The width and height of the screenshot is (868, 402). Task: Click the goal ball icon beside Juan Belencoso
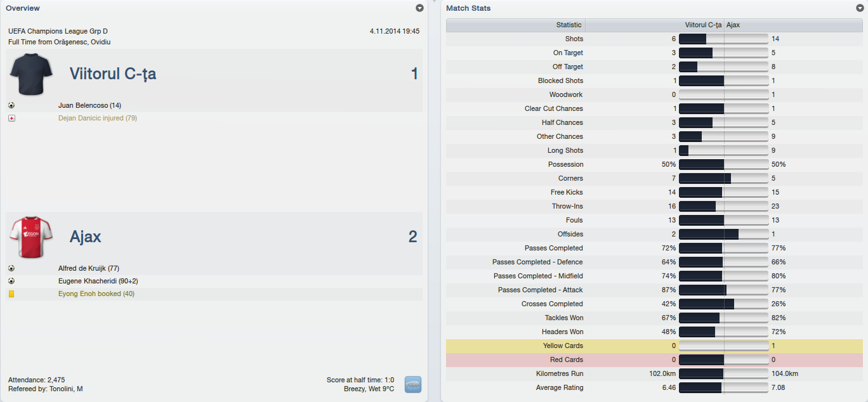(11, 105)
